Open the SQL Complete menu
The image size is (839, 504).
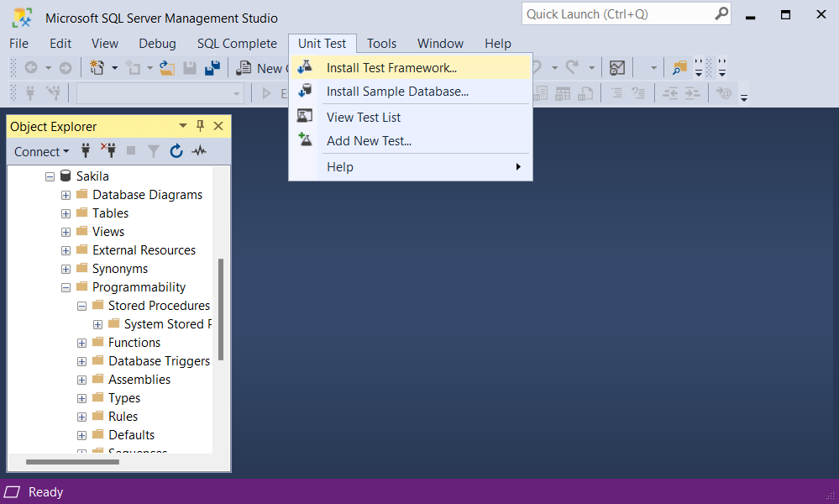[237, 44]
